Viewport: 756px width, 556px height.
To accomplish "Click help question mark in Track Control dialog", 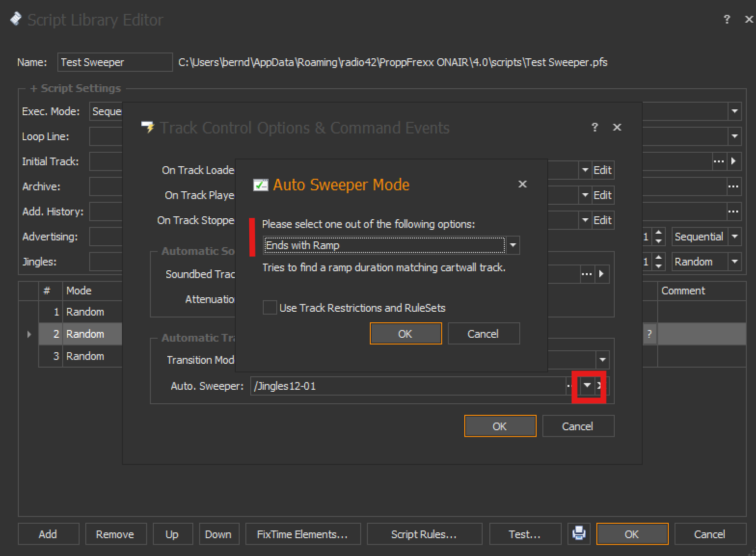I will coord(594,127).
